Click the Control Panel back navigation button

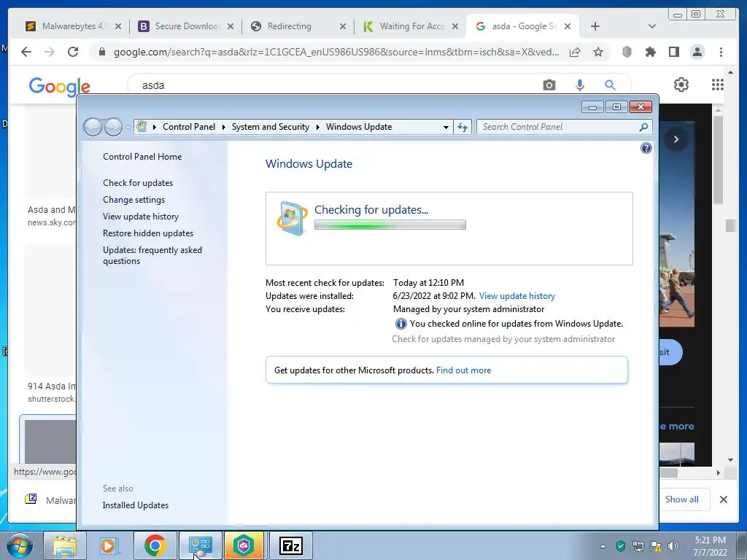point(93,127)
